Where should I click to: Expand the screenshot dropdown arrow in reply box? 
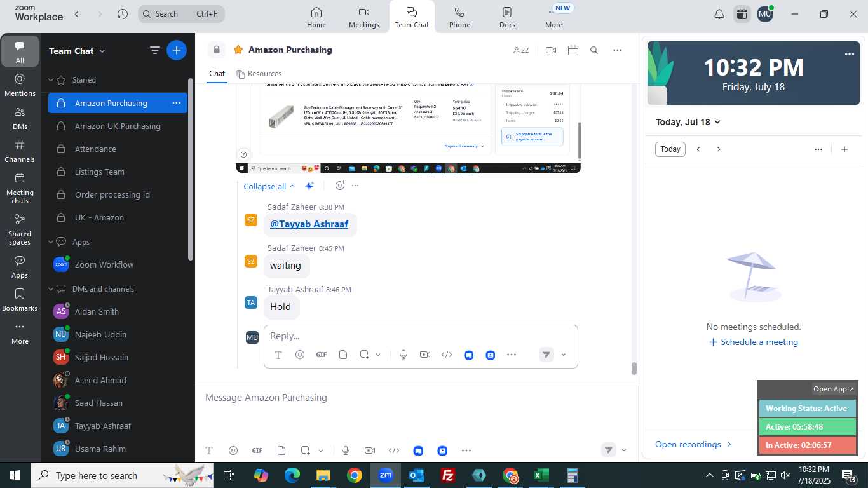[378, 355]
